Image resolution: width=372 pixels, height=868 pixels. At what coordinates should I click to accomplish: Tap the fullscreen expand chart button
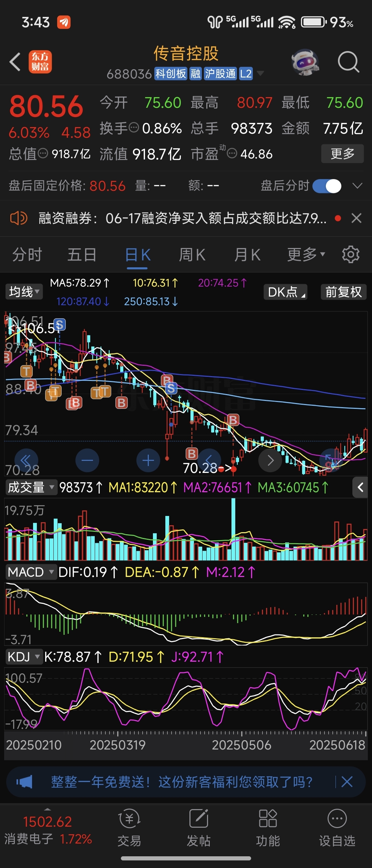331,460
